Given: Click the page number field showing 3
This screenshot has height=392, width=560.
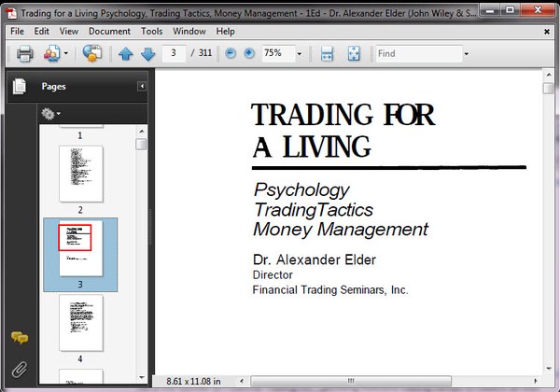Looking at the screenshot, I should pos(174,53).
